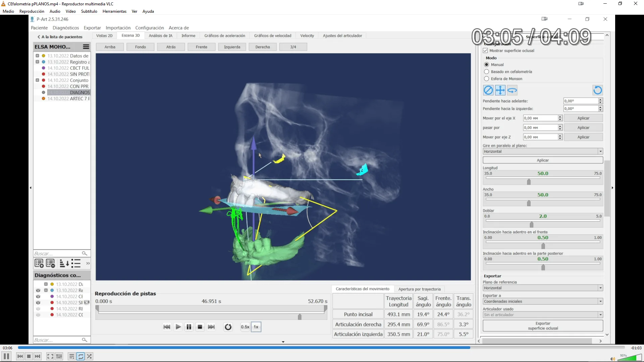644x362 pixels.
Task: Open the patient list hamburger menu
Action: tap(86, 47)
